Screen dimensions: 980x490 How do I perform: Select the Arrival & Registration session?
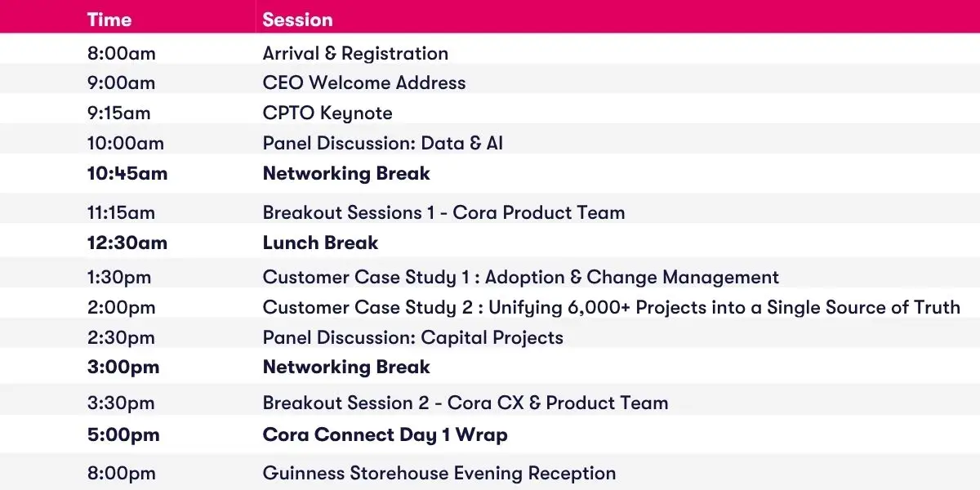click(x=355, y=53)
